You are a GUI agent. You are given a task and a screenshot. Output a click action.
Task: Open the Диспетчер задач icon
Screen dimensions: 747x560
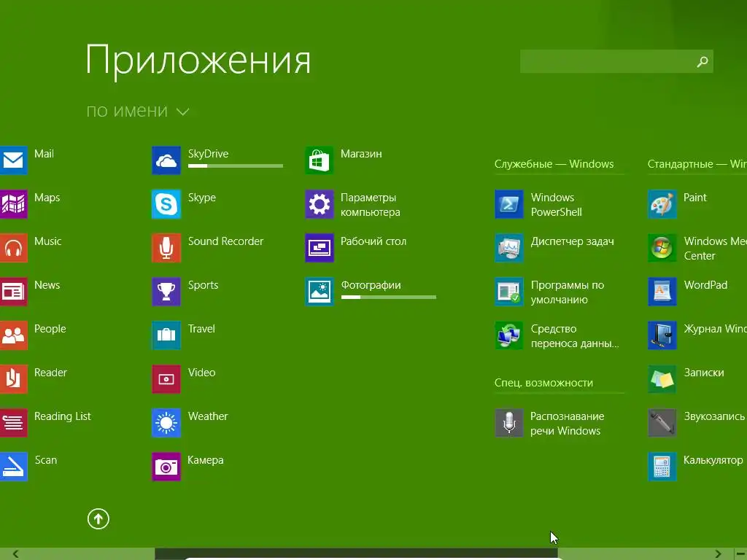click(x=509, y=248)
